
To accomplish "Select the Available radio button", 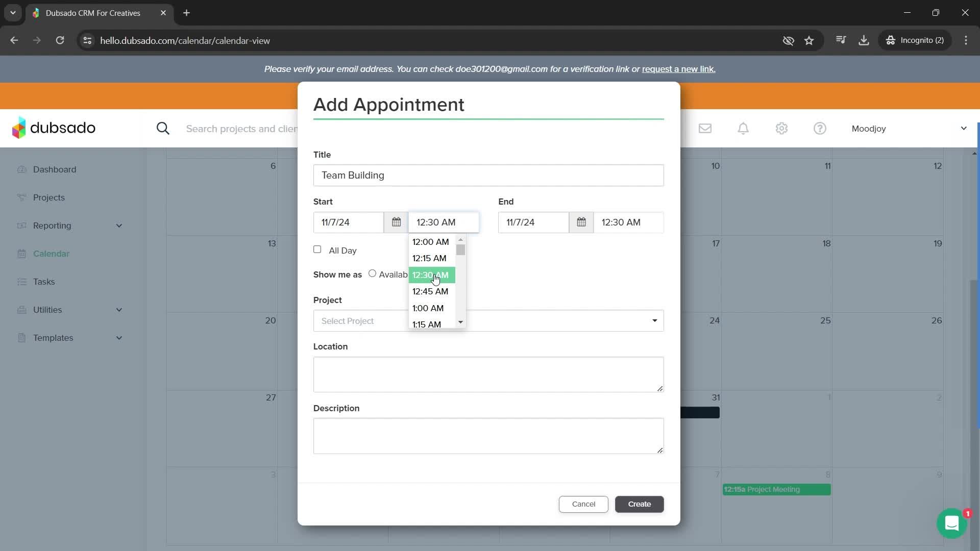I will click(372, 274).
